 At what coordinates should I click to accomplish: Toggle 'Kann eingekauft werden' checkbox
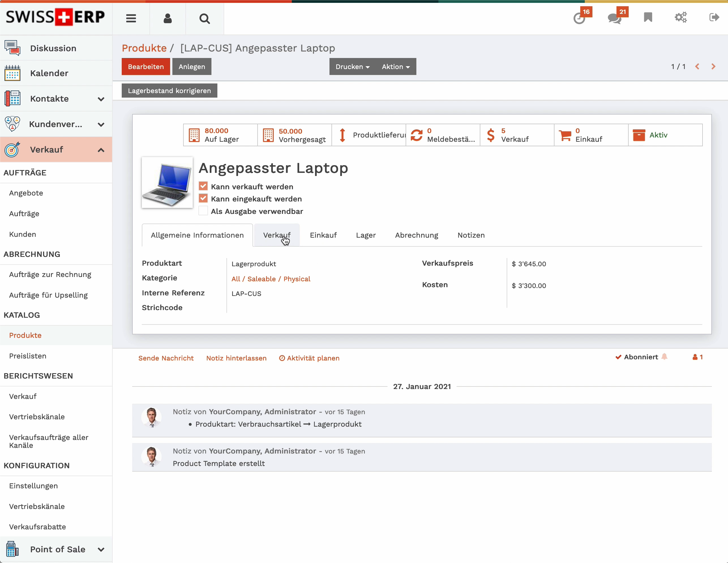pos(203,199)
